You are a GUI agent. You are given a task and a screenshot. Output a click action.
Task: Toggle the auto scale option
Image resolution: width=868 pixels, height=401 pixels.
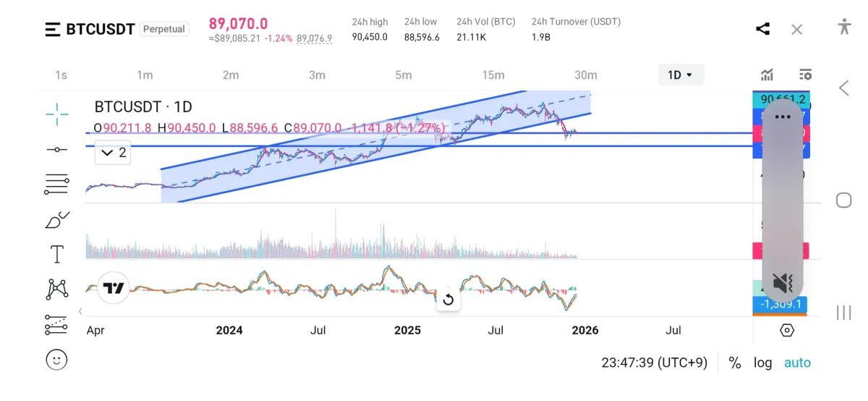[797, 363]
